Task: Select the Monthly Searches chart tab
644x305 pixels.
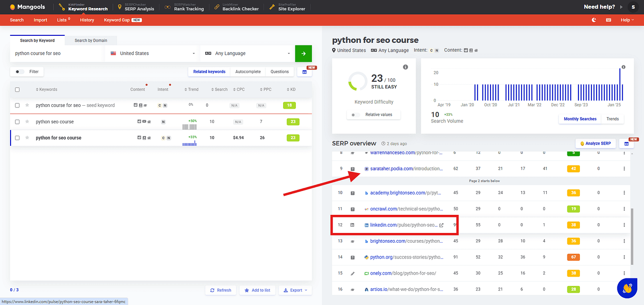Action: [580, 119]
